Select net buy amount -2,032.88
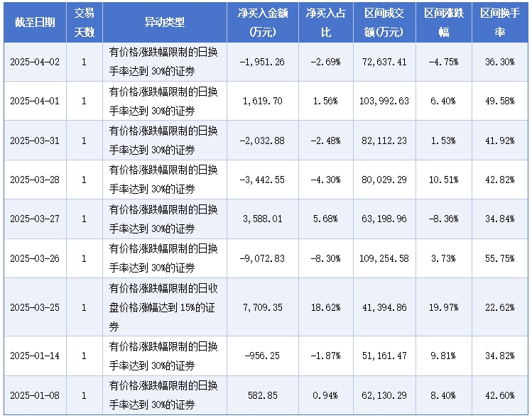The height and width of the screenshot is (418, 532). pos(263,141)
